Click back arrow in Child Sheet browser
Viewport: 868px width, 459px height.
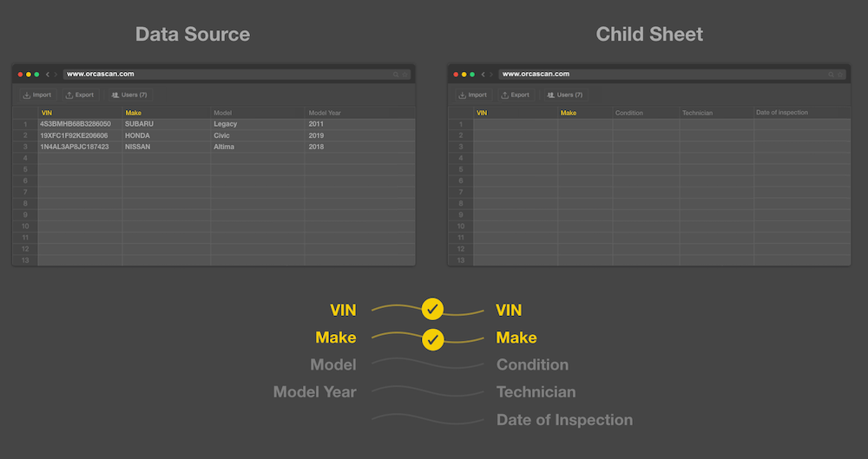[x=482, y=75]
